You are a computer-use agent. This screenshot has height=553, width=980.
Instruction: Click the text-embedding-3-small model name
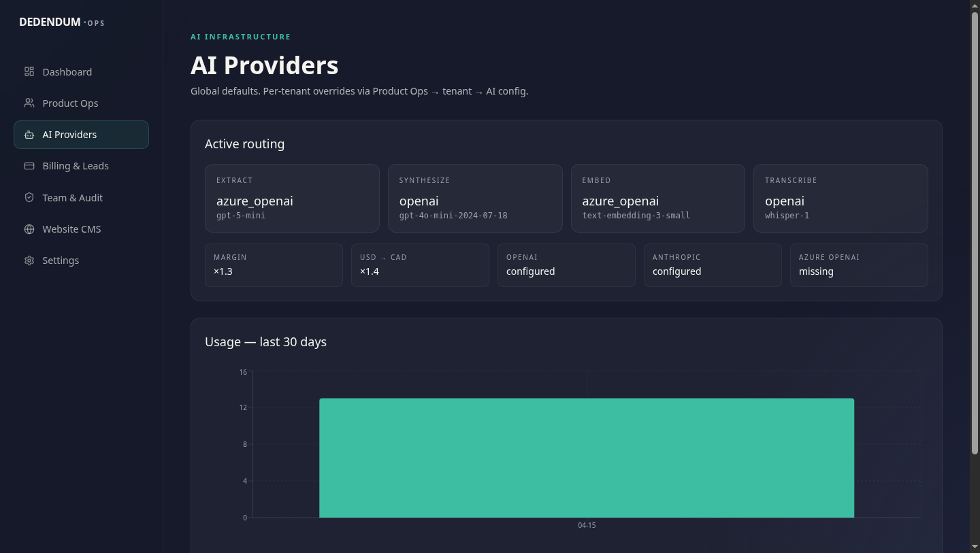tap(636, 216)
